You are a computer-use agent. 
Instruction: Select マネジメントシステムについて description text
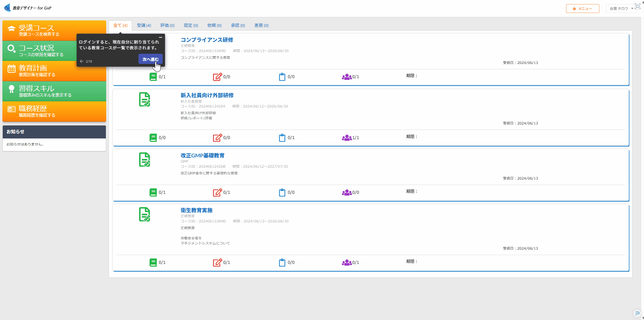[205, 243]
